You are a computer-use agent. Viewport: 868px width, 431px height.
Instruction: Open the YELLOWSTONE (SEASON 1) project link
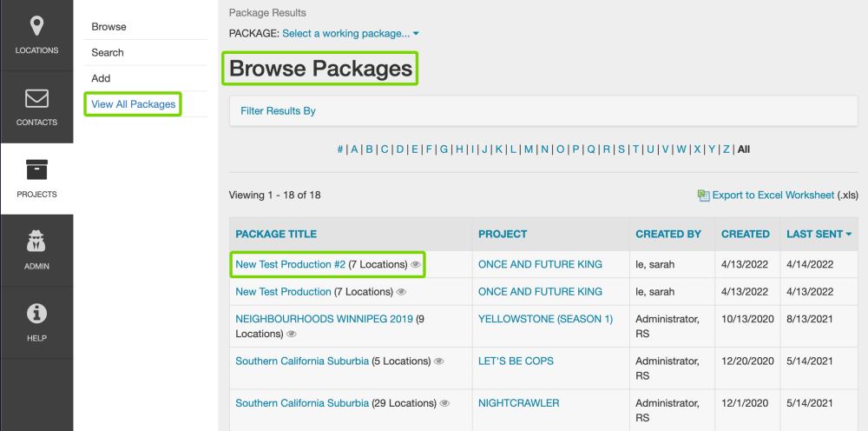(545, 319)
